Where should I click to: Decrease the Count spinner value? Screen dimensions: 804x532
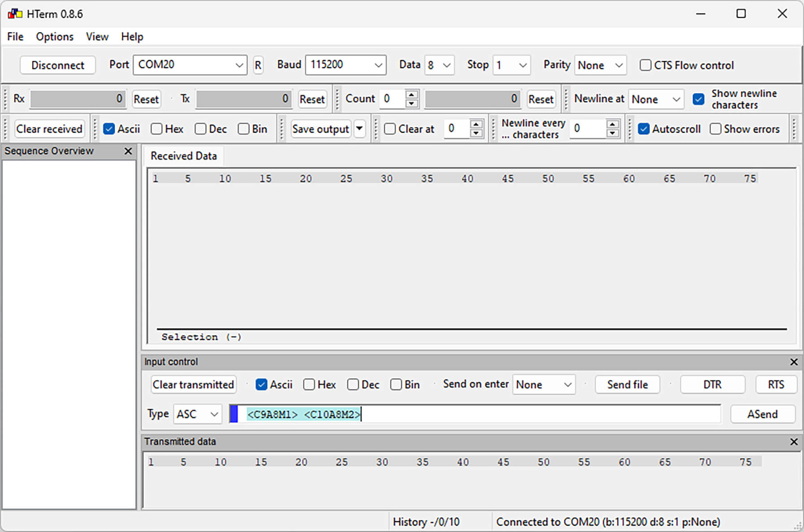click(x=411, y=104)
